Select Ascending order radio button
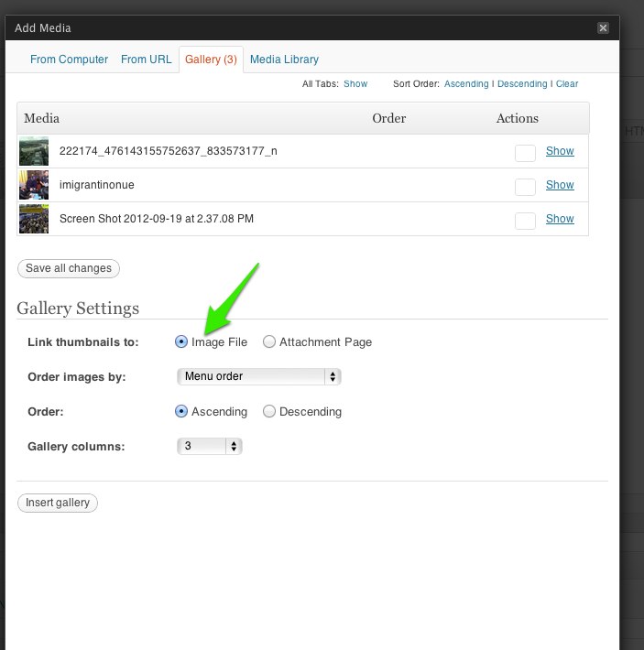 click(181, 411)
